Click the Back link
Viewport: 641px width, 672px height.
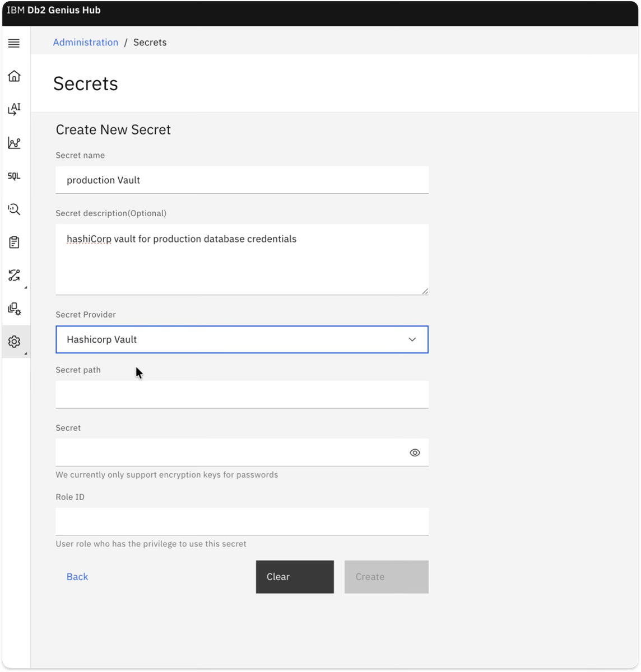pyautogui.click(x=77, y=577)
